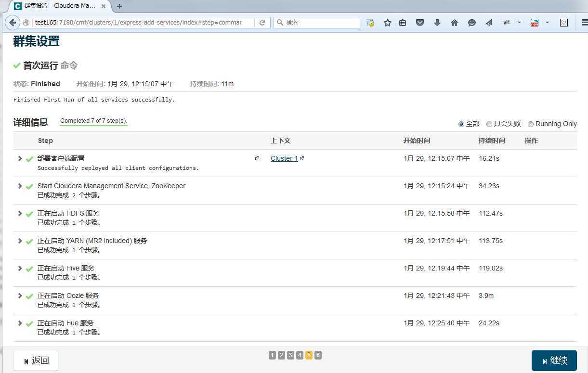Click the Hue start time 12:25:40
Viewport: 588px width, 373px height.
point(436,323)
